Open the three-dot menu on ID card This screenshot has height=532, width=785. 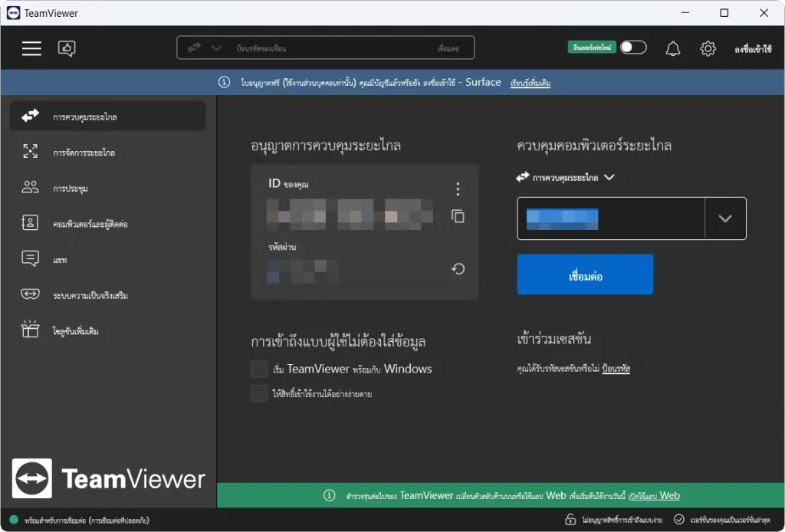(x=458, y=189)
